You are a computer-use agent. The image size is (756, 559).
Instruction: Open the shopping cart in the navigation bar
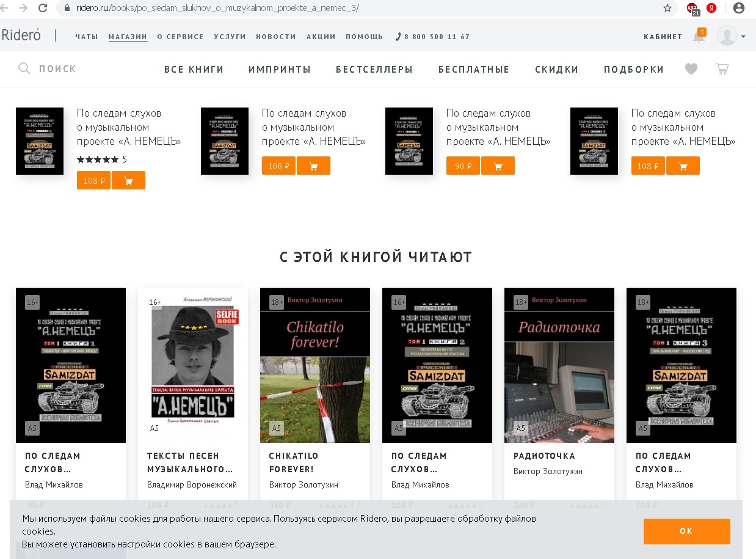722,69
